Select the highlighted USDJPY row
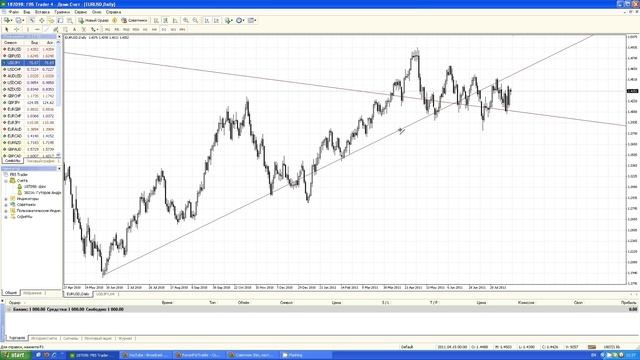 pos(28,62)
